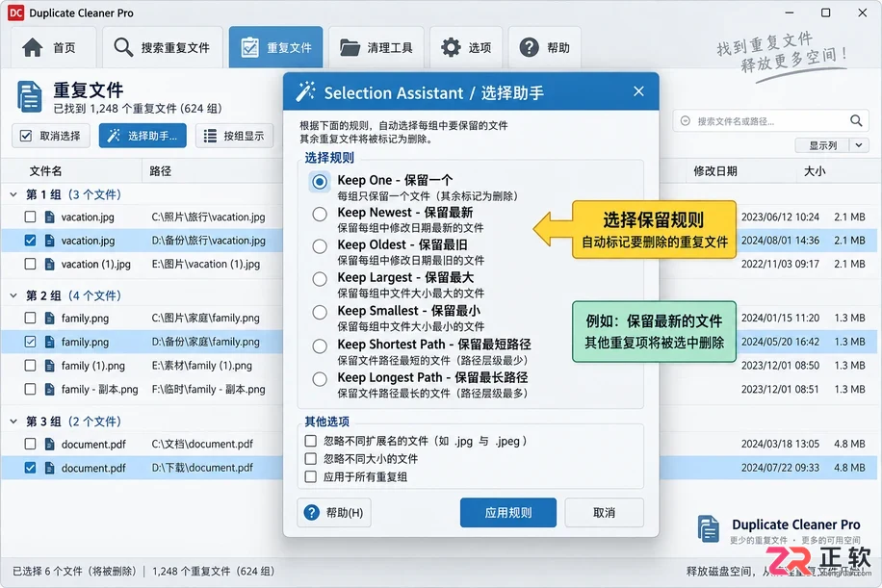Click the 取消选择 button

tap(51, 136)
